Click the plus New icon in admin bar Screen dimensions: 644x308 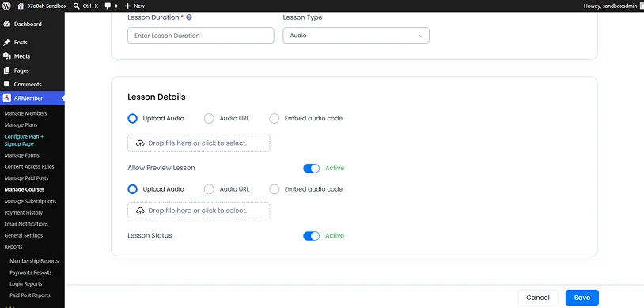pyautogui.click(x=127, y=6)
